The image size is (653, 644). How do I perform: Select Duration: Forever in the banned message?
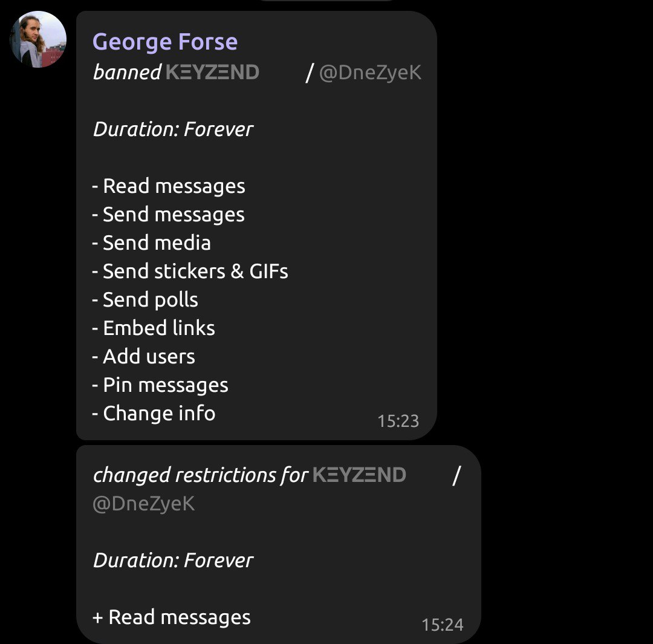(174, 129)
